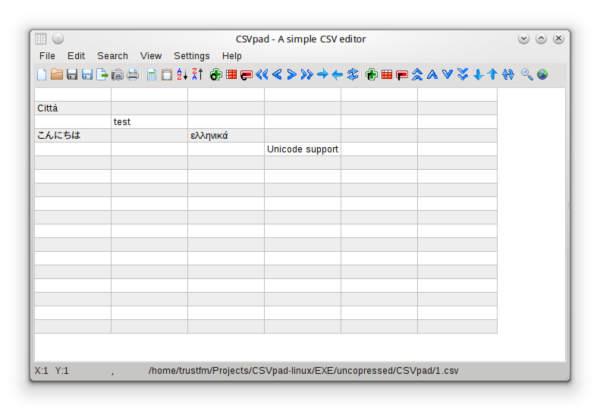Minimize the CSVpad window
Viewport: 600px width, 411px height.
point(524,39)
